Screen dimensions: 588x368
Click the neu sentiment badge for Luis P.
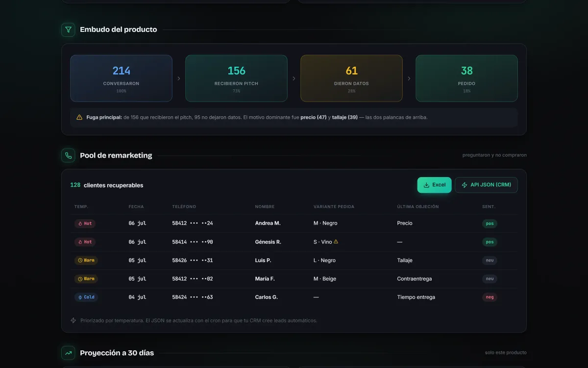pyautogui.click(x=490, y=261)
